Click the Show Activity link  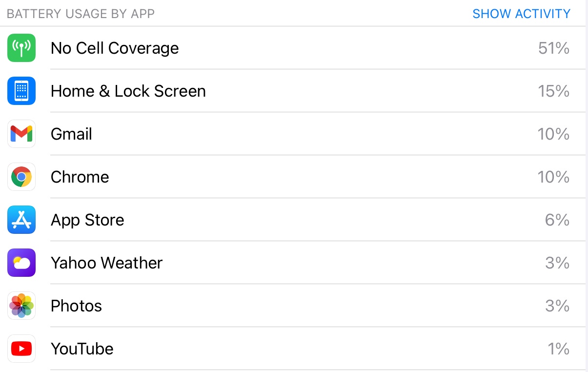[x=521, y=14]
